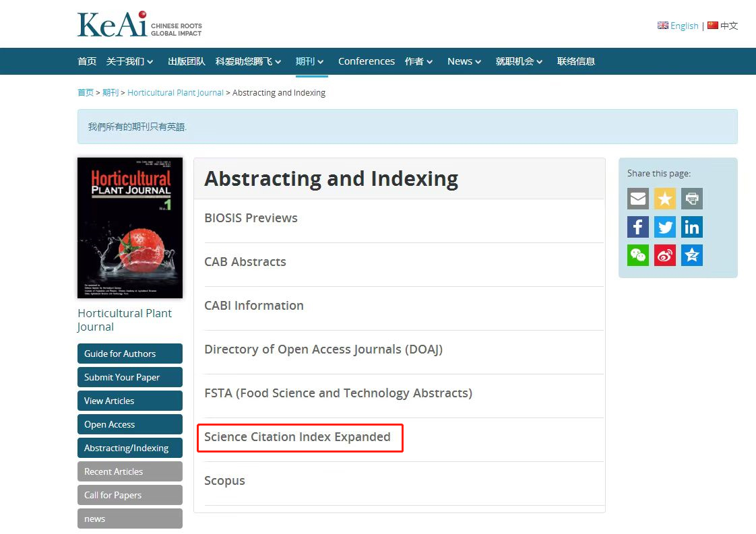Select Directory of Open Access Journals entry
This screenshot has width=756, height=534.
(x=323, y=349)
